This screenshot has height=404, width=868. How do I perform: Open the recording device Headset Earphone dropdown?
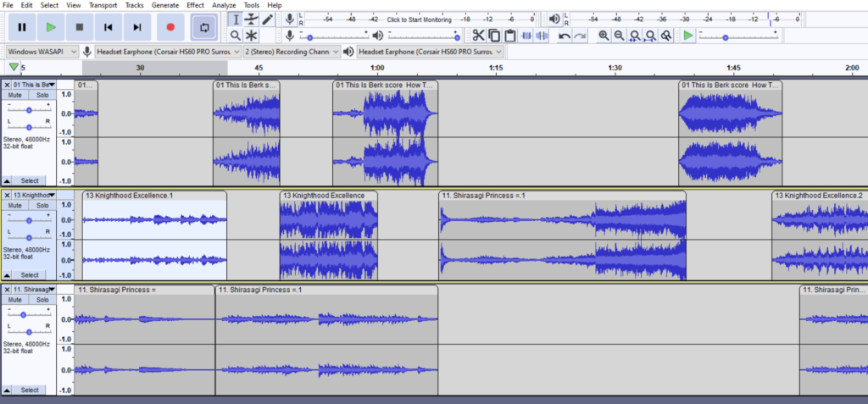[169, 52]
